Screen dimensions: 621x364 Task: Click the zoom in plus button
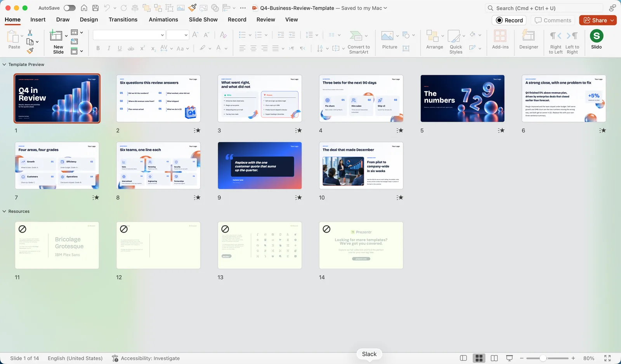(x=573, y=358)
